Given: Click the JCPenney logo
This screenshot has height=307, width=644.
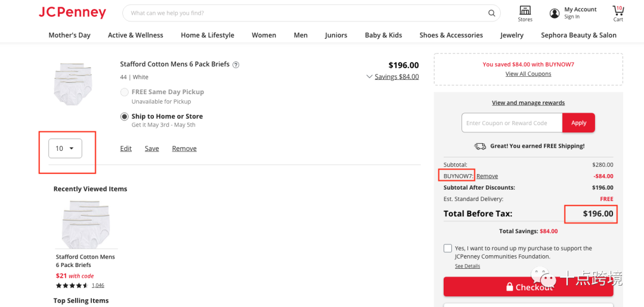Looking at the screenshot, I should [72, 13].
